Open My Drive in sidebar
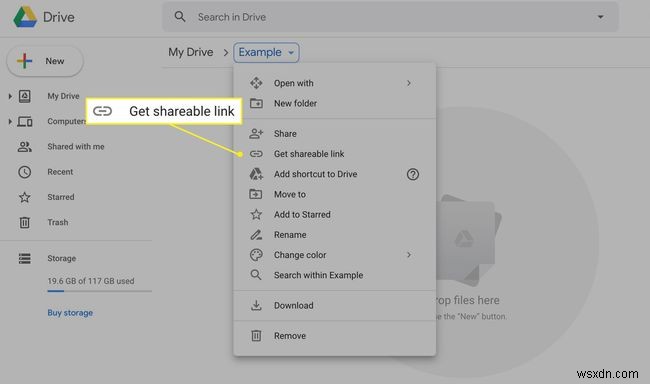The width and height of the screenshot is (650, 384). click(63, 96)
